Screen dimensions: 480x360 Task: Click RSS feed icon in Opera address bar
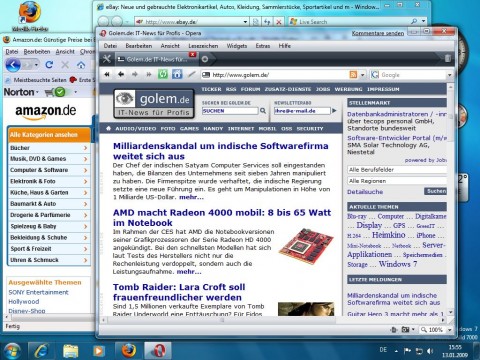point(353,75)
